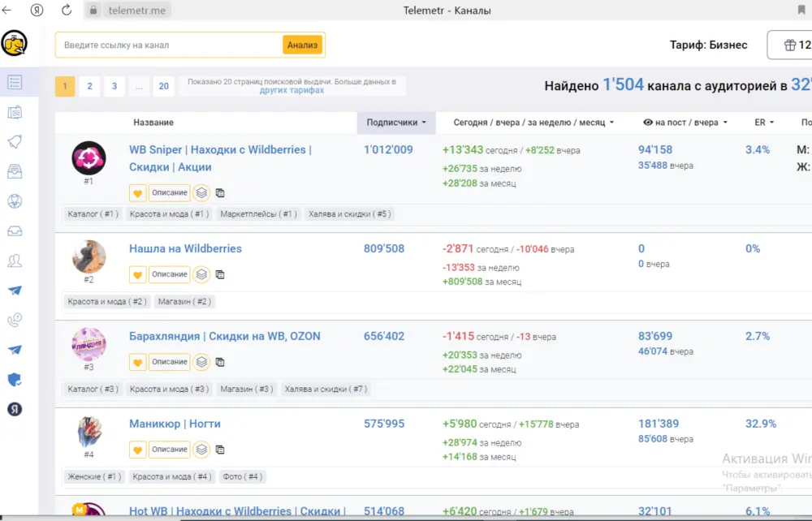The width and height of the screenshot is (812, 521).
Task: Click the pagination ellipsis button
Action: pyautogui.click(x=139, y=86)
